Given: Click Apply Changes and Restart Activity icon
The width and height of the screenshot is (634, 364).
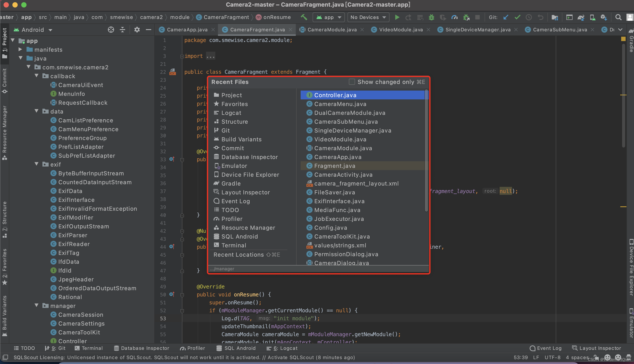Looking at the screenshot, I should click(408, 17).
